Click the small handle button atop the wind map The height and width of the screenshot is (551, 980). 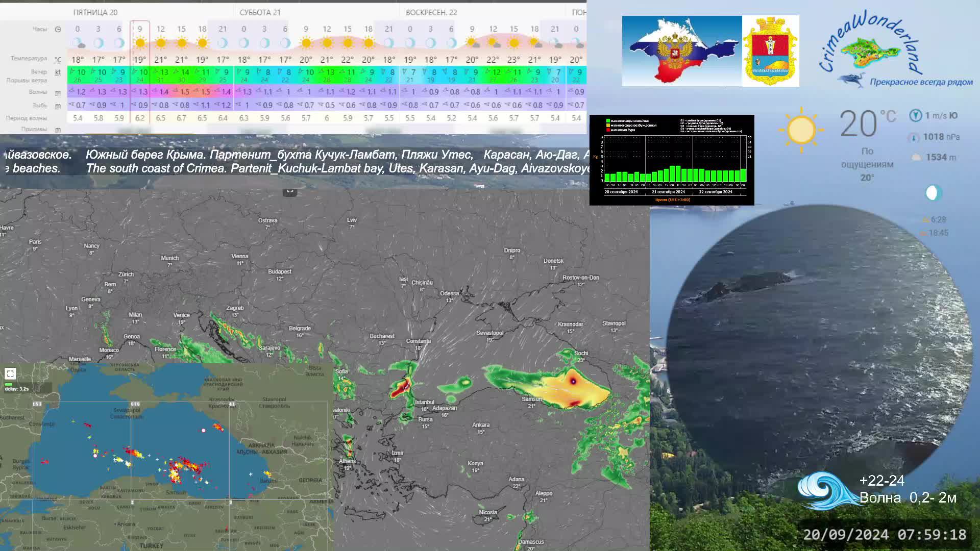point(289,192)
